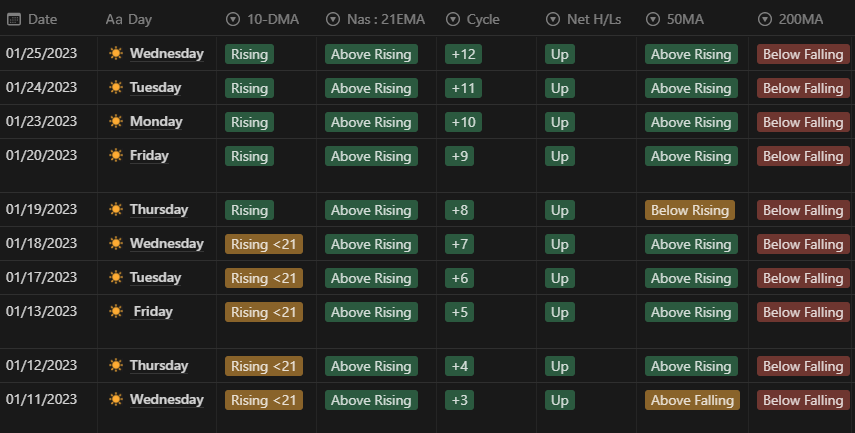Click Rising 10-DMA tag in 01/19/2023 row
This screenshot has width=855, height=433.
point(250,210)
